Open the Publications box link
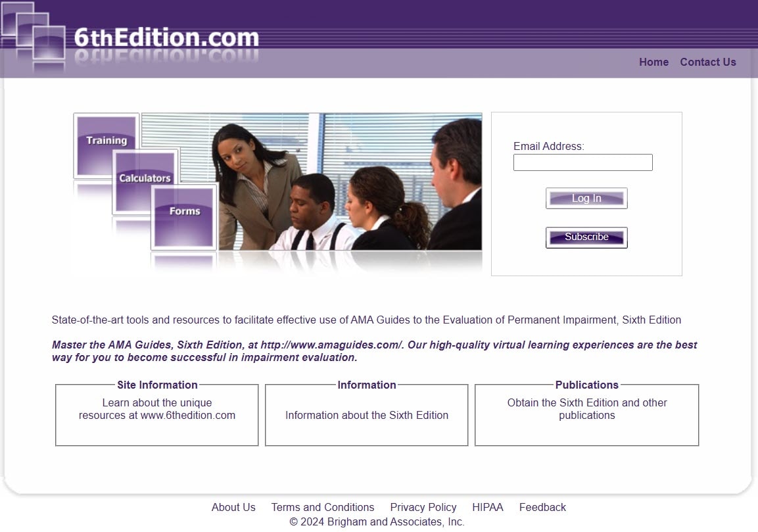Screen dimensions: 758x532 pyautogui.click(x=587, y=409)
